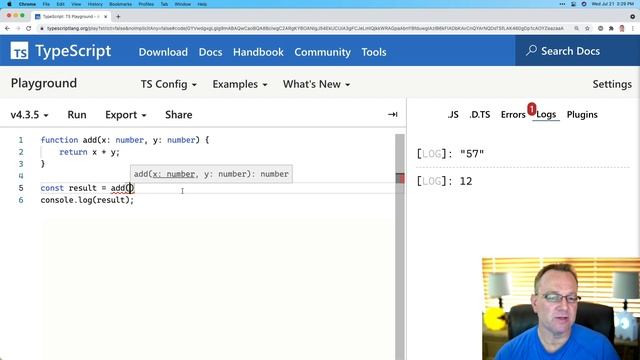Open the Handbook link
The image size is (640, 360).
click(x=258, y=52)
